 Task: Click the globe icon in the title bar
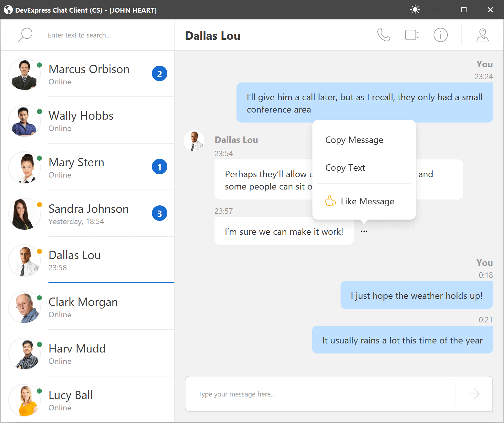(8, 10)
